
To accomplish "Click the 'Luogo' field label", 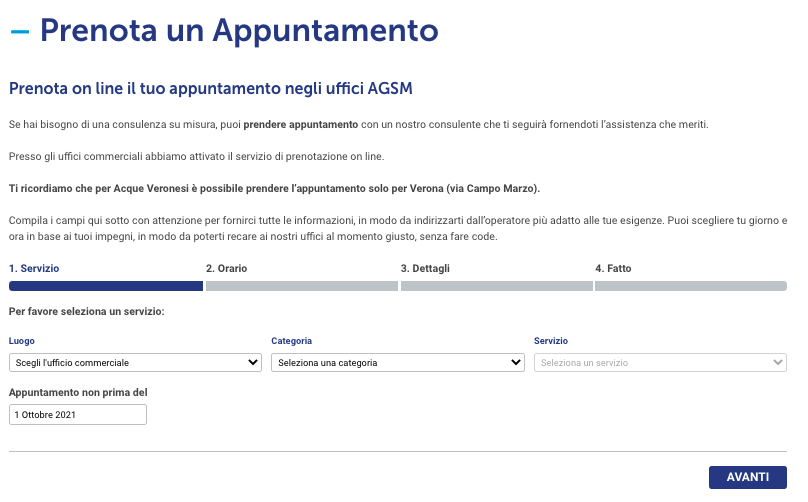I will (x=21, y=341).
